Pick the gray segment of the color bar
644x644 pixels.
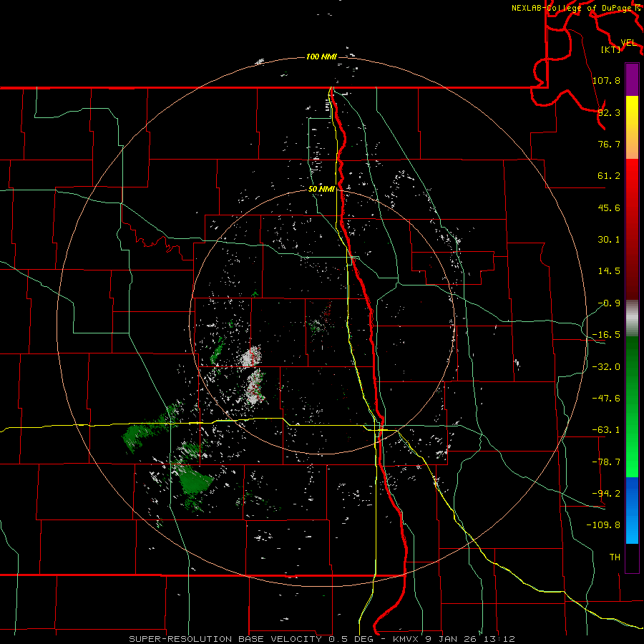point(632,318)
